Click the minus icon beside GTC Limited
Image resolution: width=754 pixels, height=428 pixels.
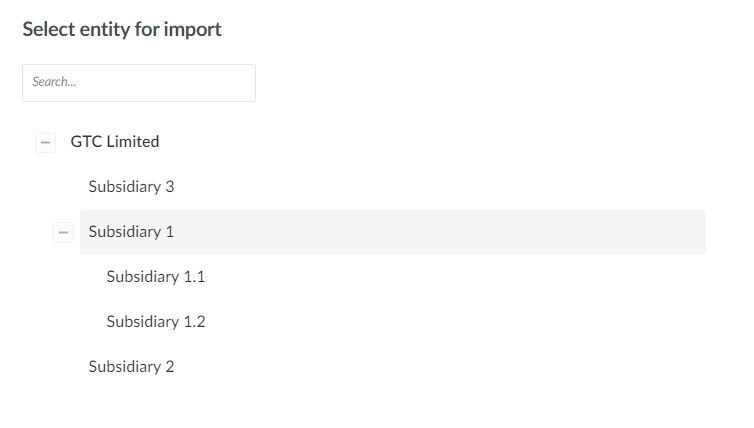click(45, 142)
